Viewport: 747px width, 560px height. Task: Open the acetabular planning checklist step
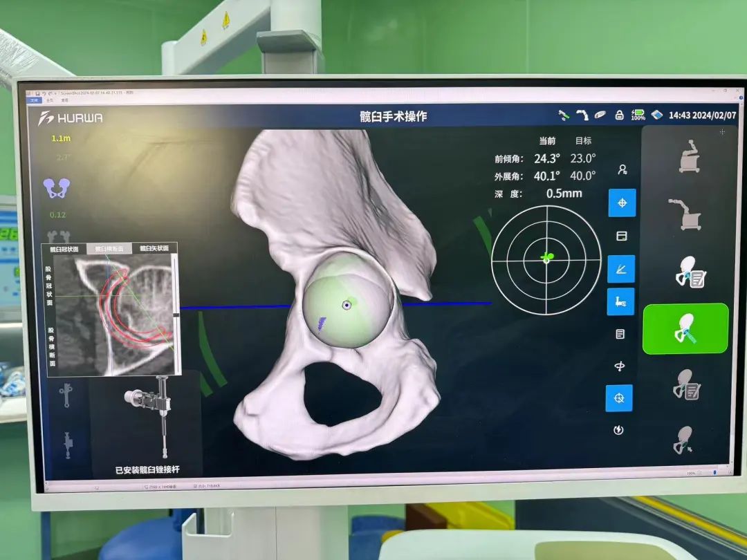tap(689, 272)
